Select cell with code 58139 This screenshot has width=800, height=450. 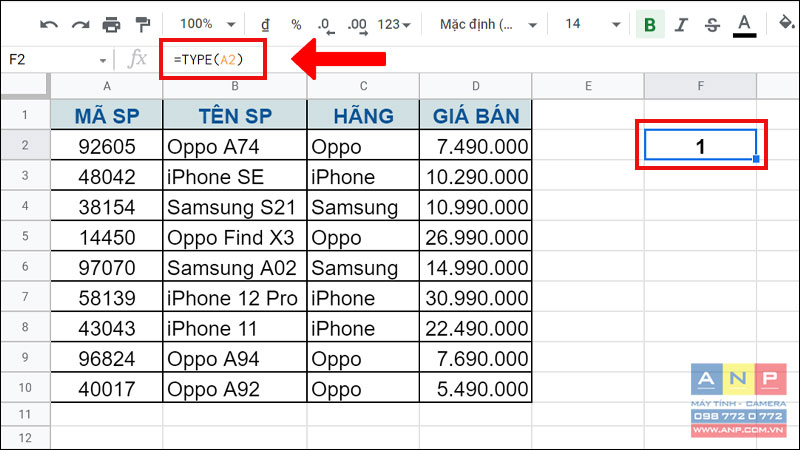click(107, 297)
